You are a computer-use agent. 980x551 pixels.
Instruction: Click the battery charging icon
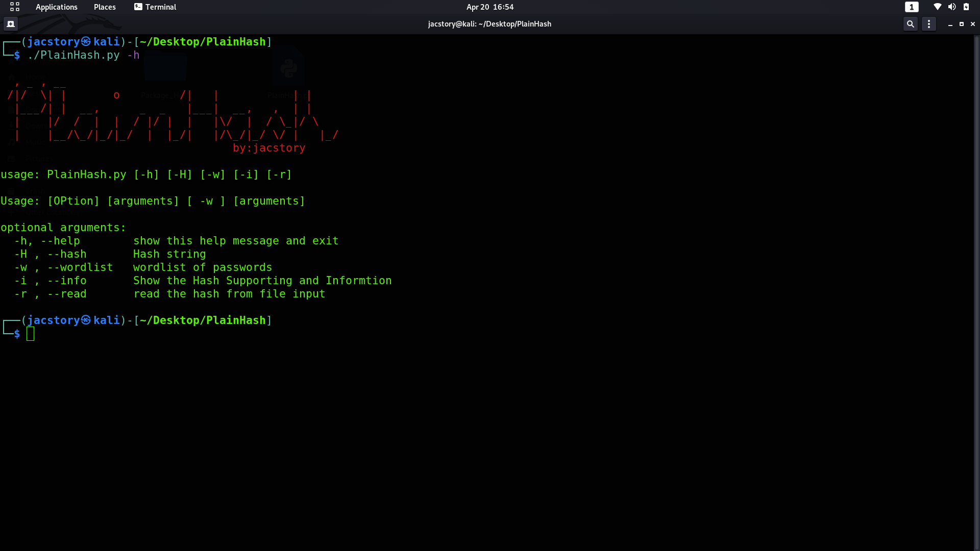coord(966,7)
